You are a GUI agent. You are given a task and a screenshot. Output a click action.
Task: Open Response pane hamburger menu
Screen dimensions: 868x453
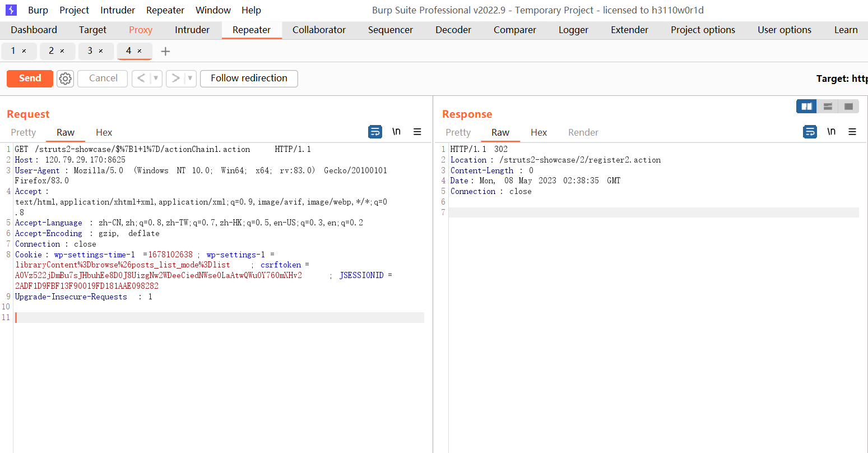coord(852,132)
